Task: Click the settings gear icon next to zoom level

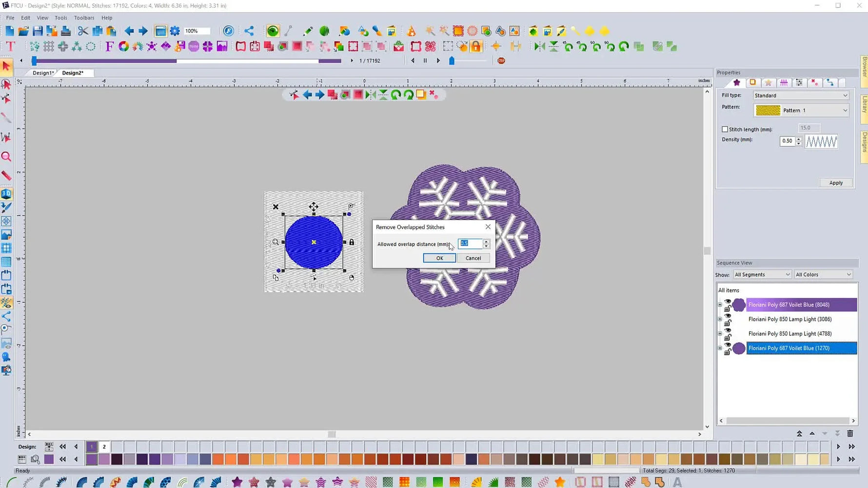Action: (175, 30)
